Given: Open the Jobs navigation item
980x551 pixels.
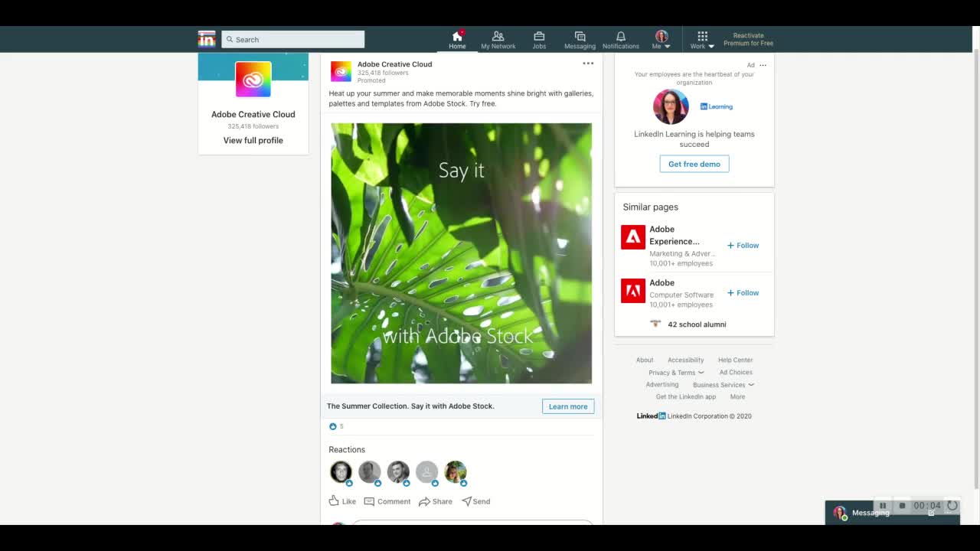Looking at the screenshot, I should coord(539,40).
